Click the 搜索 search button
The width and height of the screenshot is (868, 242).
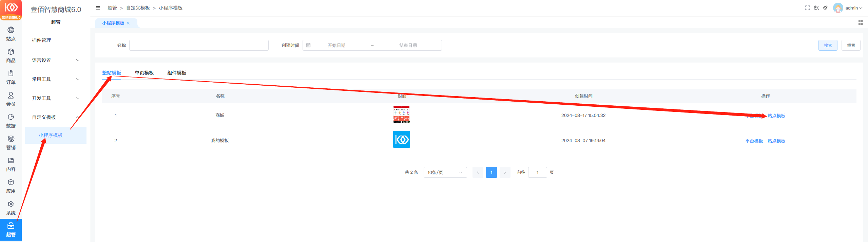(x=828, y=45)
